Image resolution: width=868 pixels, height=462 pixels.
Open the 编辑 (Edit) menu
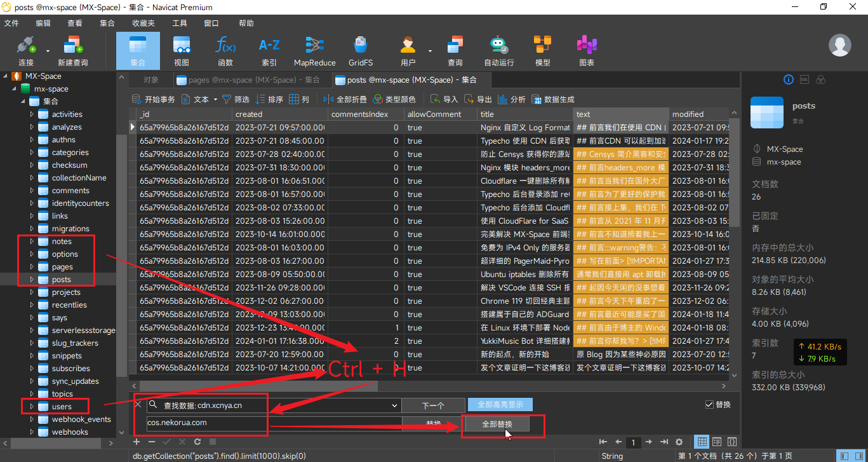tap(43, 23)
